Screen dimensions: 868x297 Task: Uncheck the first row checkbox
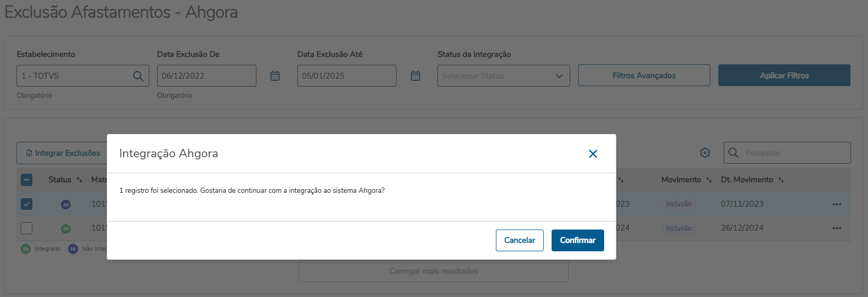[x=27, y=204]
